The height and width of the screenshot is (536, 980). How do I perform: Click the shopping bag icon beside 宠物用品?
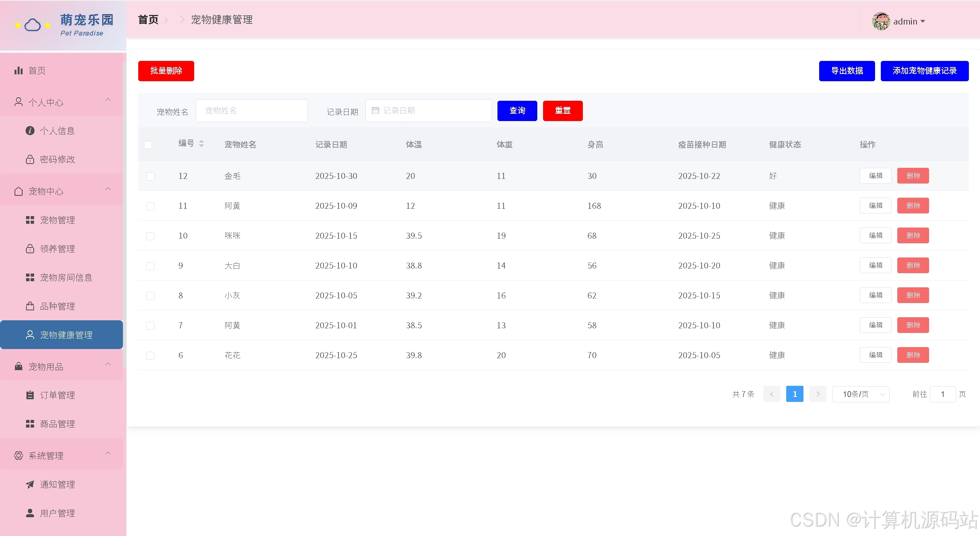(18, 366)
